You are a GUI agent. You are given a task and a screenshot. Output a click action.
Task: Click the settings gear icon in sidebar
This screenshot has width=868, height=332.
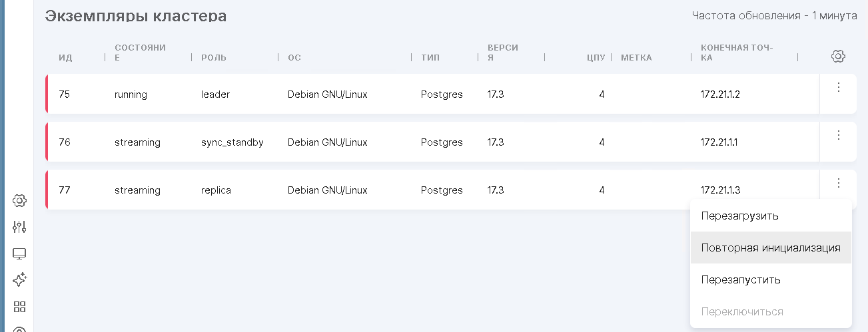[19, 200]
